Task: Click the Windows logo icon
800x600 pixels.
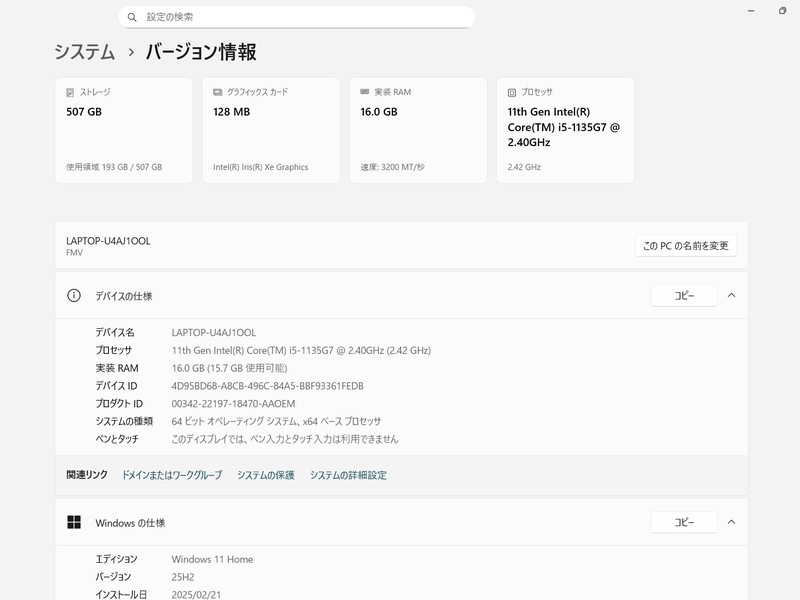Action: (x=73, y=522)
